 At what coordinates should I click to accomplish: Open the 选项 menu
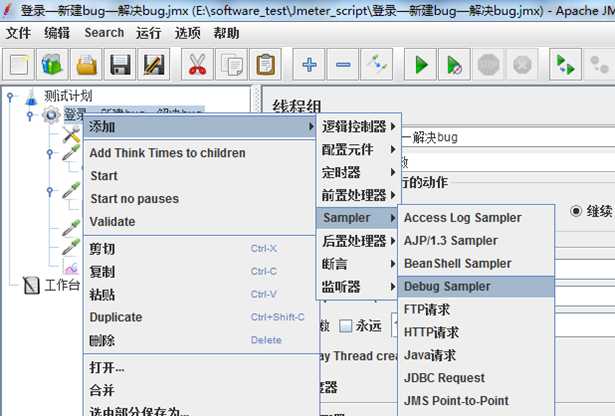point(187,33)
